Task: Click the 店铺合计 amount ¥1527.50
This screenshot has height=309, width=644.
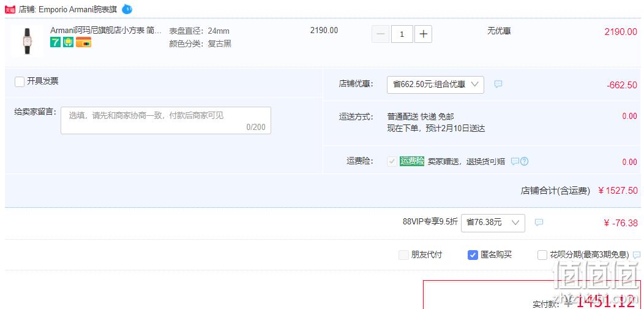Action: pyautogui.click(x=618, y=191)
